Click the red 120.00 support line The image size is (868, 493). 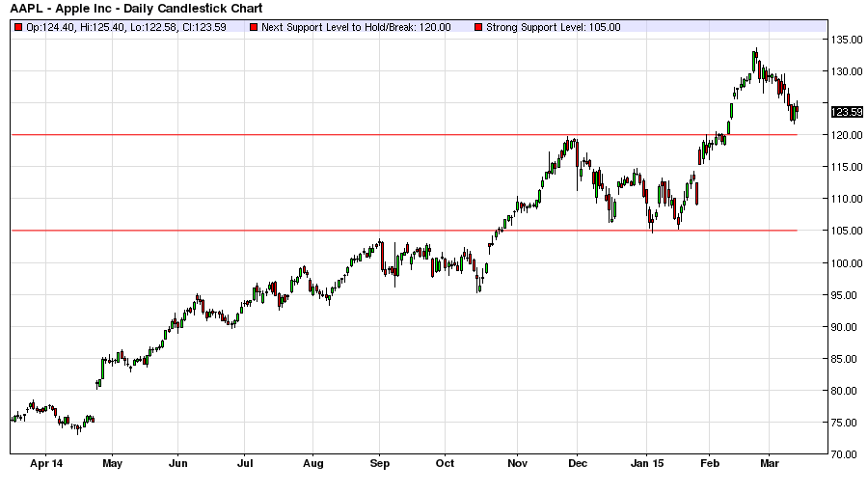coord(404,135)
